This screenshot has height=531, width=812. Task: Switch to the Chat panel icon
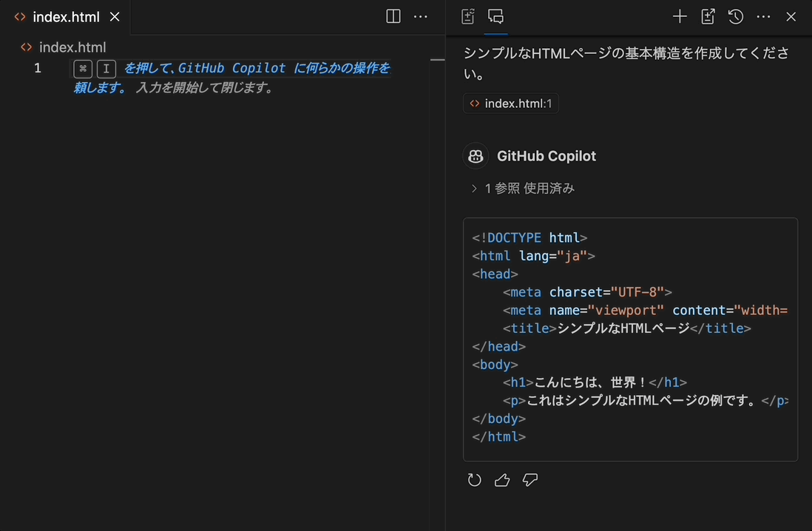(x=495, y=16)
